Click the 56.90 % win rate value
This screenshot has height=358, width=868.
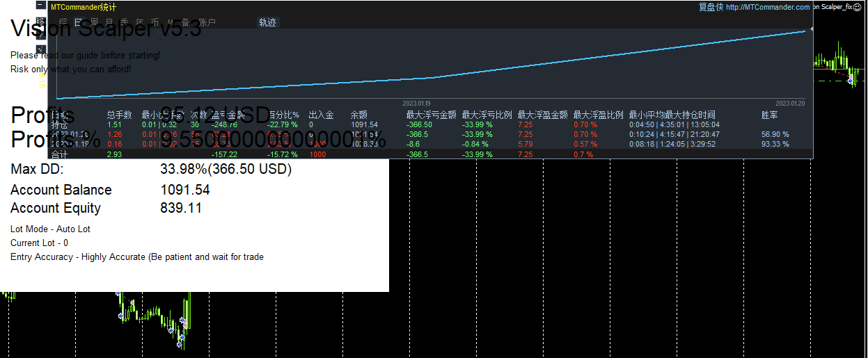pos(775,134)
